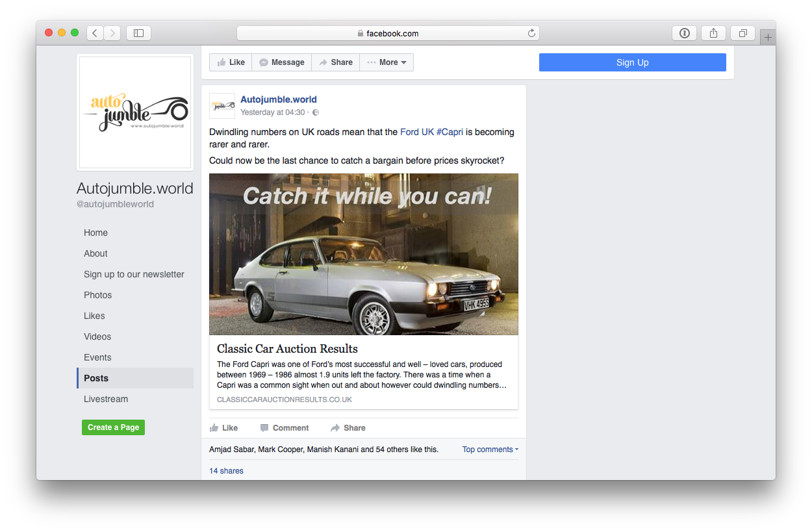The height and width of the screenshot is (532, 812).
Task: Click the Autojumble.world page title
Action: [135, 188]
